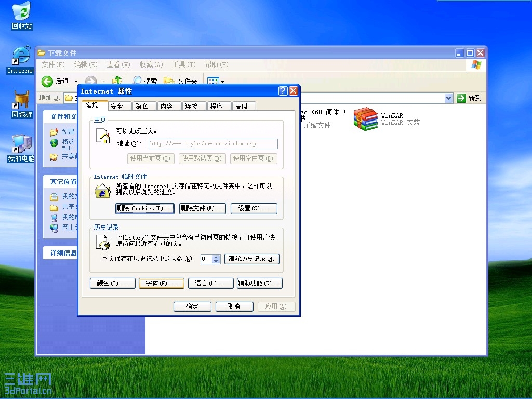Screen dimensions: 532x399
Task: Click the Internet 临时文件 folder icon
Action: click(102, 191)
